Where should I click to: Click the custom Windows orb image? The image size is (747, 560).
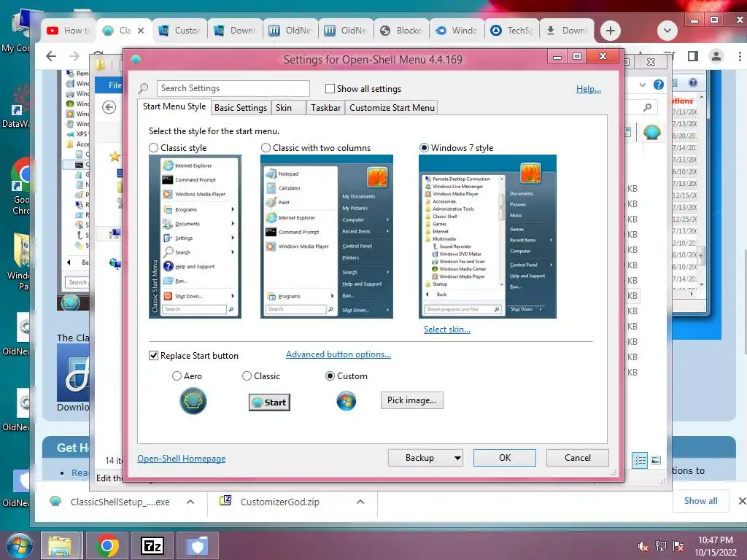coord(347,401)
